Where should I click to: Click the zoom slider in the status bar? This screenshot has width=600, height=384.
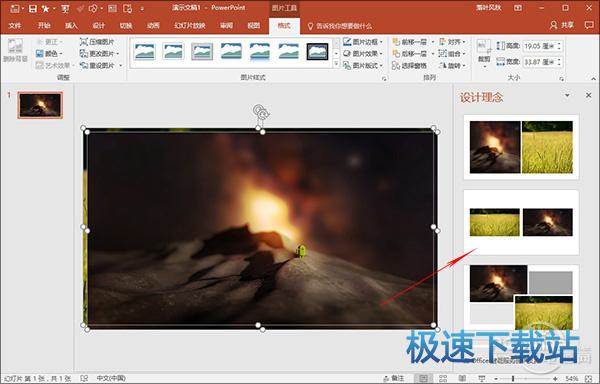coord(526,379)
